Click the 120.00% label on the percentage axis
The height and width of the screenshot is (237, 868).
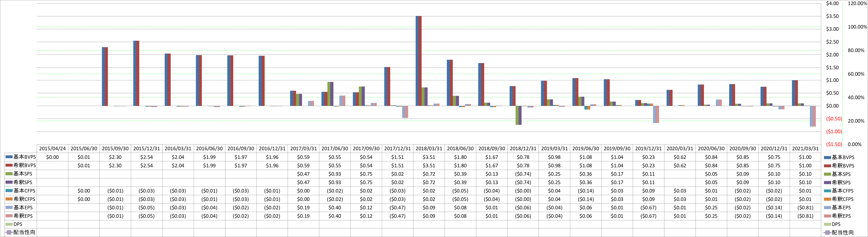coord(857,3)
